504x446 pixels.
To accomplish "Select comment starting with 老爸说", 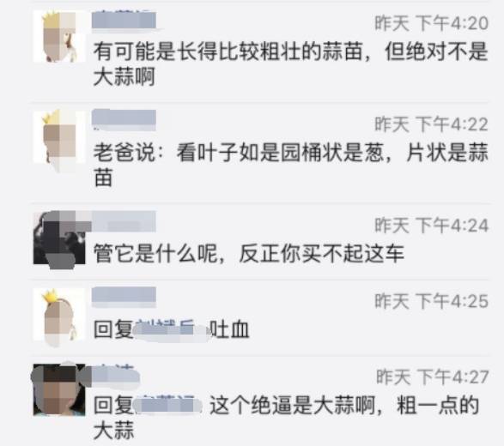I will pyautogui.click(x=290, y=165).
